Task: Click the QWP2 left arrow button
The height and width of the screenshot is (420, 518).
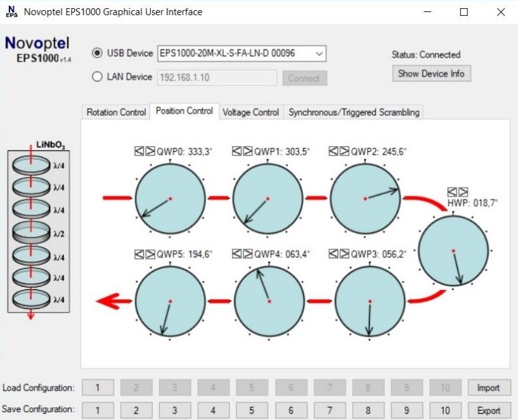Action: [x=333, y=152]
